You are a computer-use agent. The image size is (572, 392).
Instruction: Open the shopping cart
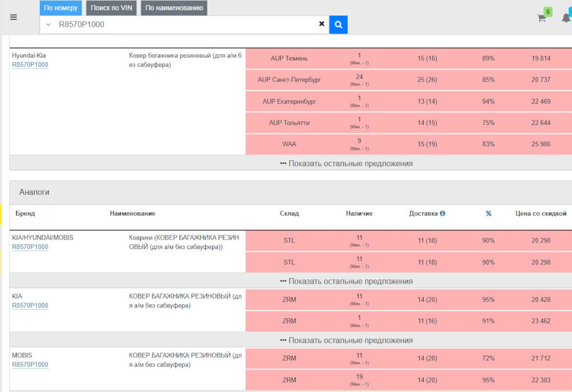542,18
